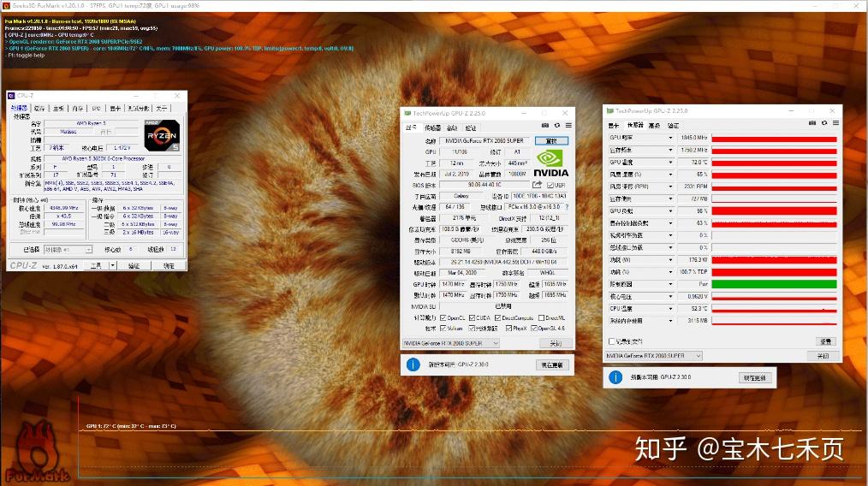Viewport: 868px width, 486px height.
Task: Open camera icon in GPU-Z sensors window
Action: 812,123
